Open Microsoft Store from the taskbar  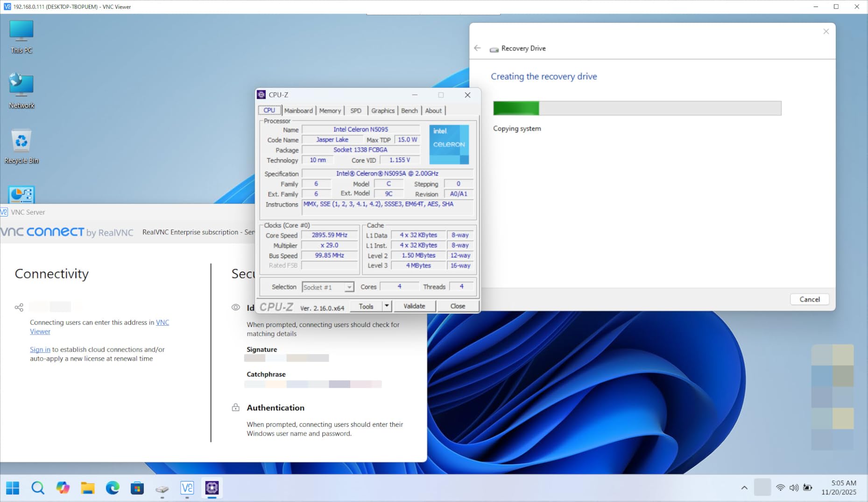[137, 488]
